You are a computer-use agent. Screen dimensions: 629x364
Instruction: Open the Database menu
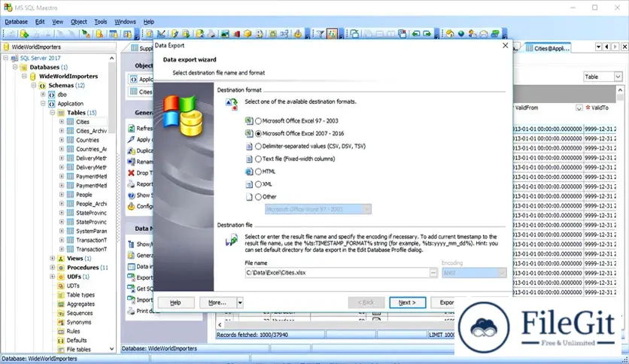tap(16, 22)
